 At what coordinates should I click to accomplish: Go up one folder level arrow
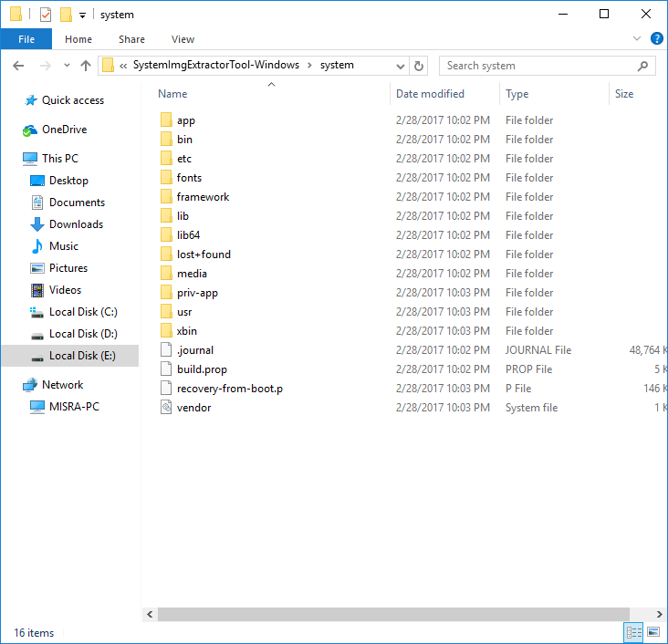click(x=86, y=66)
